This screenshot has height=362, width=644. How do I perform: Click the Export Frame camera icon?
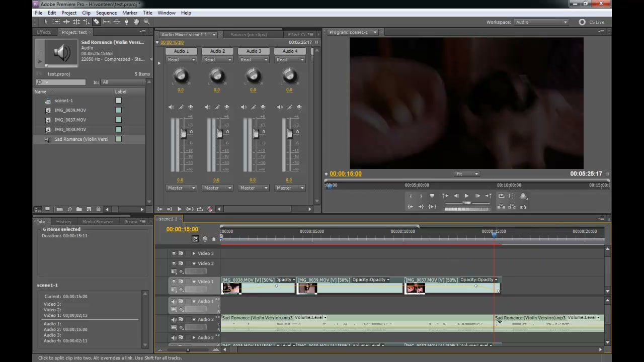[523, 207]
